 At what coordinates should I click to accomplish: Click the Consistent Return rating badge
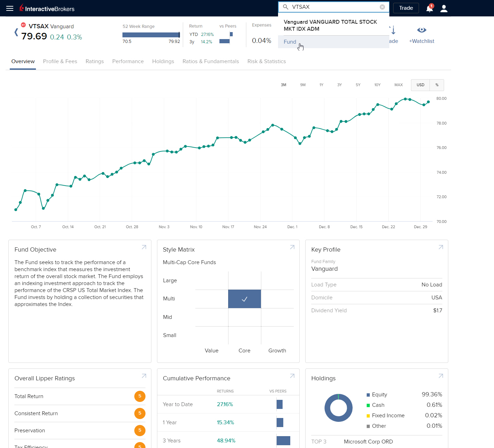click(x=140, y=413)
